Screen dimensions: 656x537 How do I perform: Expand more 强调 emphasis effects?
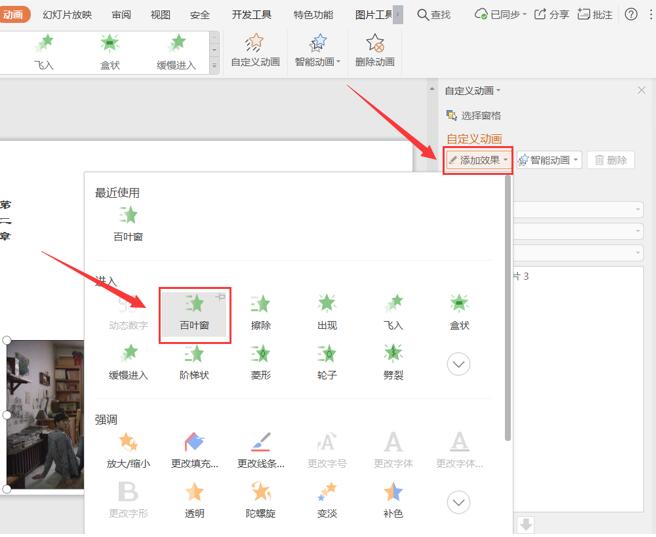pyautogui.click(x=459, y=502)
